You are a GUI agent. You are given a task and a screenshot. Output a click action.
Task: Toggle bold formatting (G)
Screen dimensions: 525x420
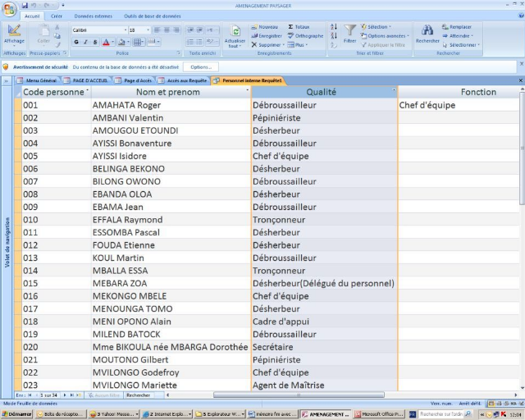[75, 42]
